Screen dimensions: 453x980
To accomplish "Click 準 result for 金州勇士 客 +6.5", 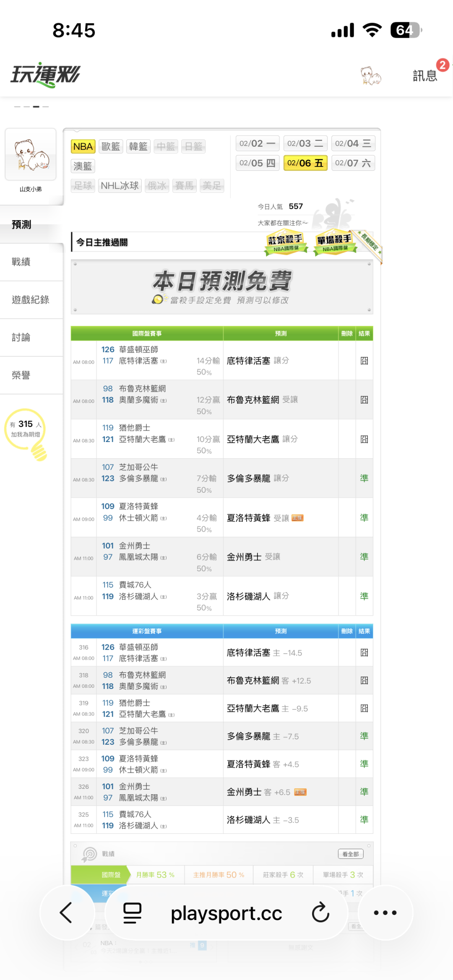I will 364,792.
